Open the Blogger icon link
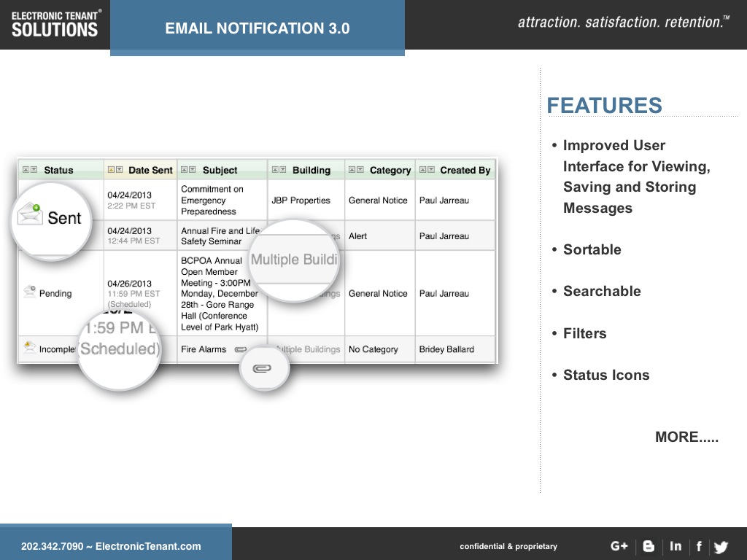747x560 pixels. pos(649,546)
